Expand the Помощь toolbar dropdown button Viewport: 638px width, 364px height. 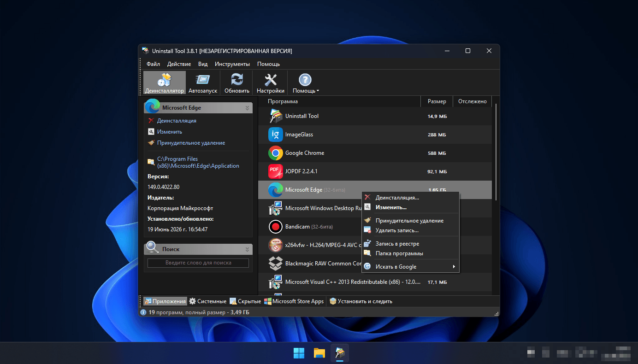(x=306, y=83)
